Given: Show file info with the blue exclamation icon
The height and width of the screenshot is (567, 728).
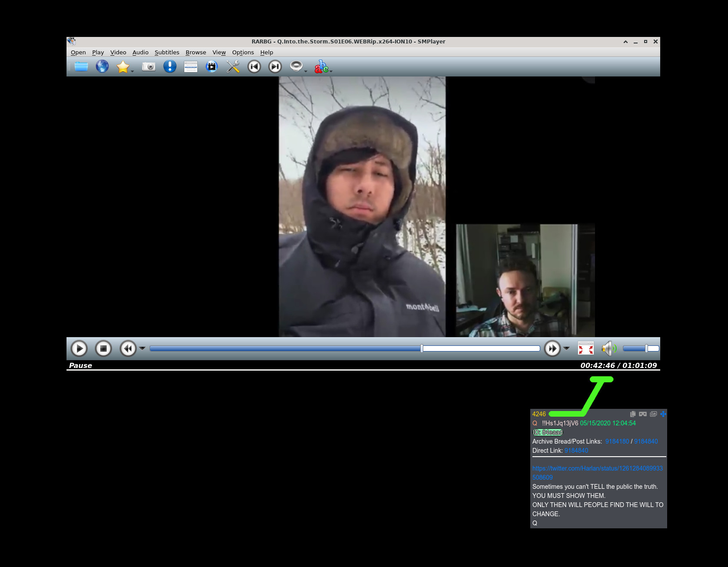Looking at the screenshot, I should coord(170,66).
